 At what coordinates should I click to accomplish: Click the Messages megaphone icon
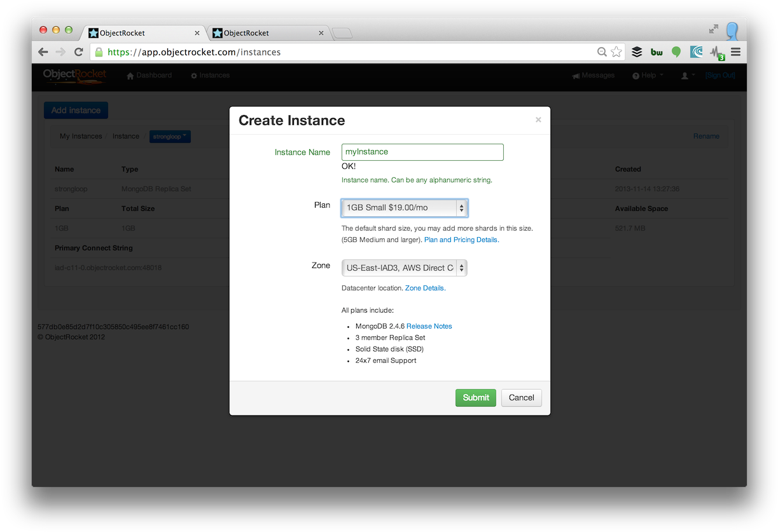(x=576, y=75)
